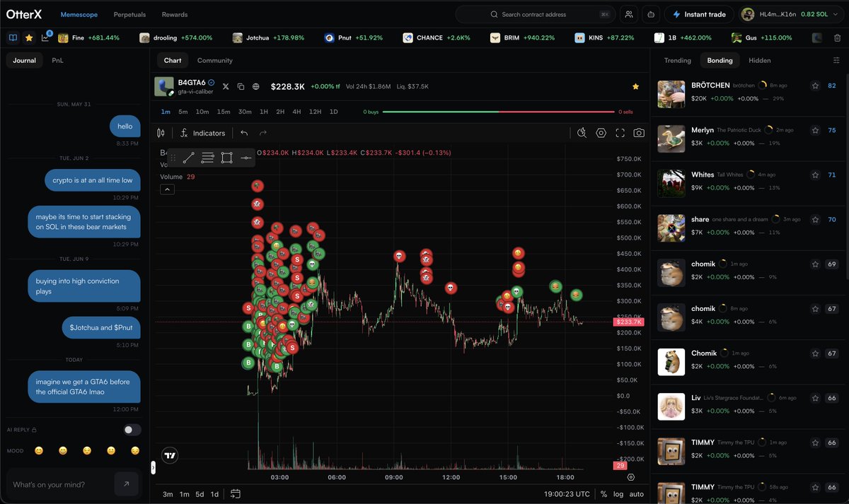Select the 1H timeframe
The width and height of the screenshot is (849, 504).
pyautogui.click(x=264, y=112)
